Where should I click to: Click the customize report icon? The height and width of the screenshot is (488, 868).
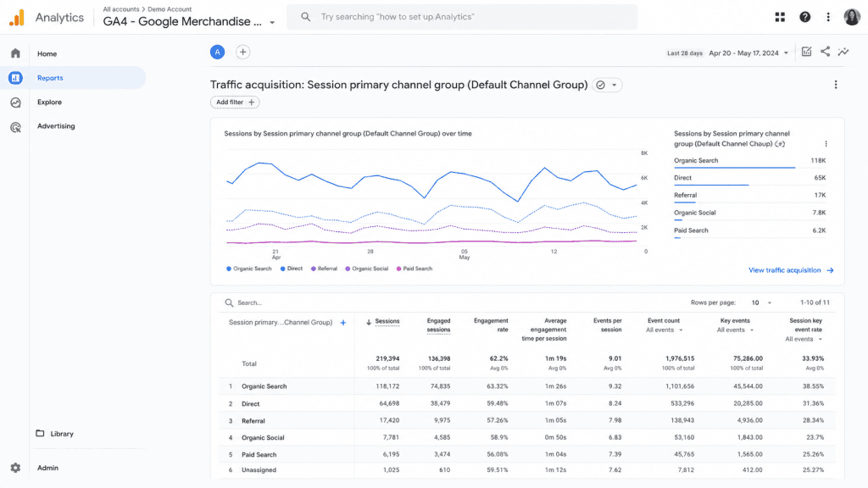pyautogui.click(x=807, y=52)
